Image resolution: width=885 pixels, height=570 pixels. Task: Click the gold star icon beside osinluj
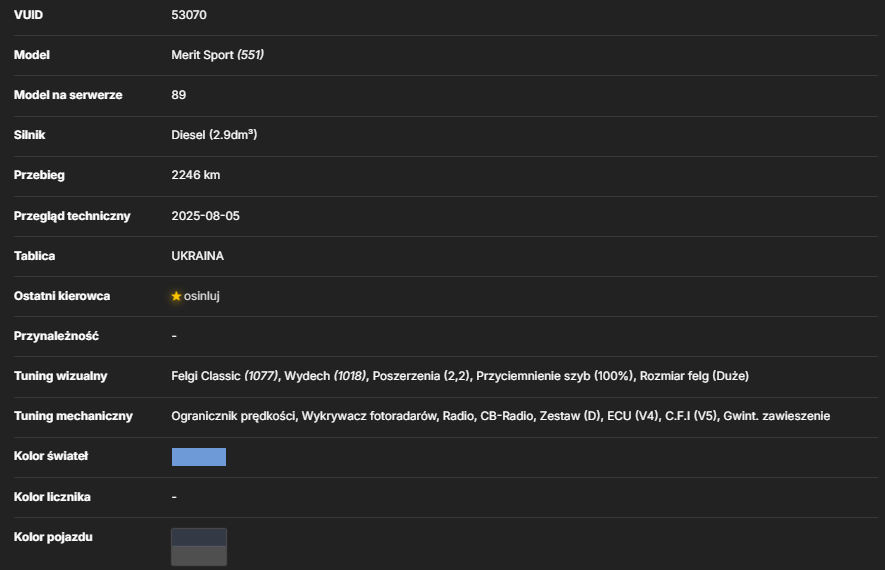pyautogui.click(x=176, y=296)
